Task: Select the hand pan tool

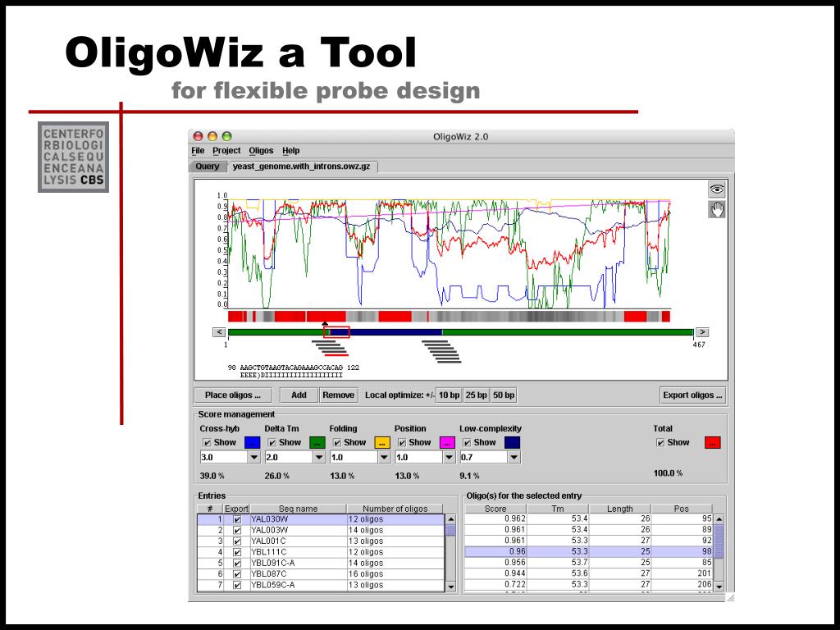Action: tap(717, 209)
